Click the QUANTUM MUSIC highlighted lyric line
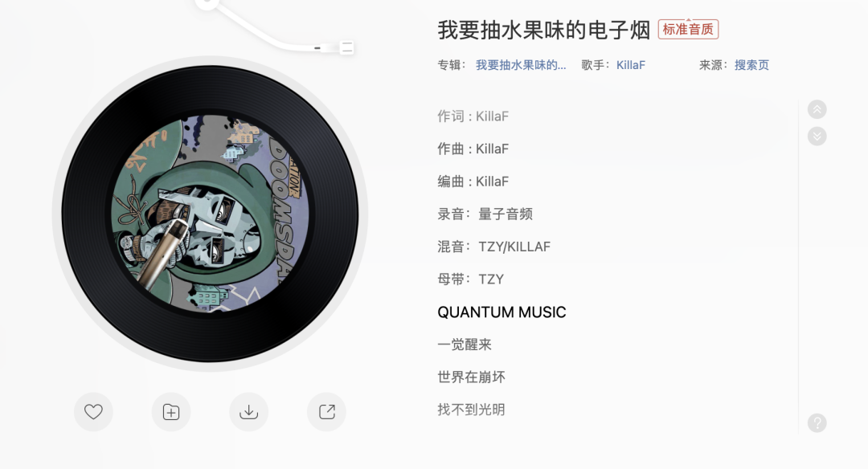This screenshot has width=868, height=469. point(502,312)
